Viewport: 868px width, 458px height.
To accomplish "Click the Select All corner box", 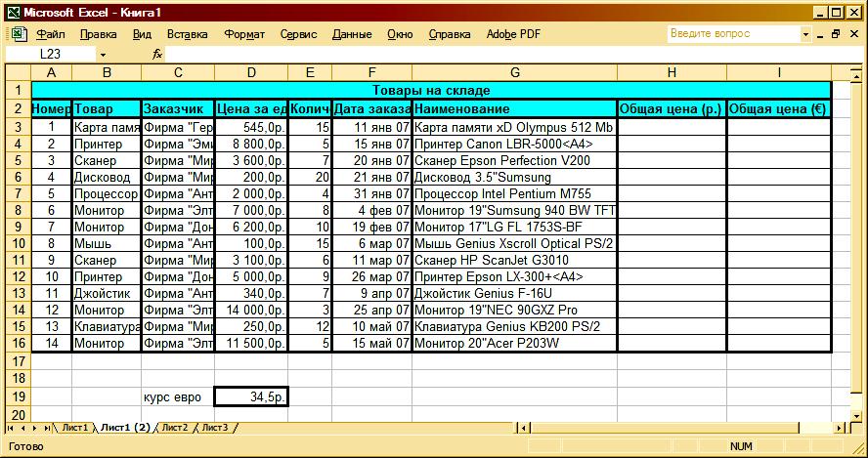I will coord(19,72).
